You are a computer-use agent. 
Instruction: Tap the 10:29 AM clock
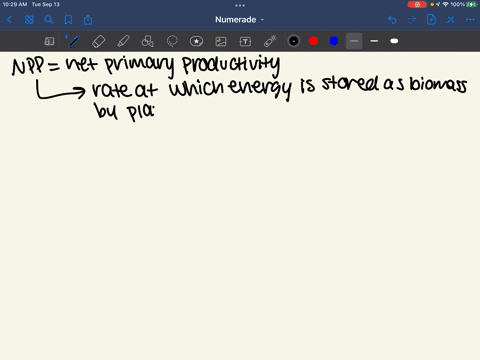point(15,4)
